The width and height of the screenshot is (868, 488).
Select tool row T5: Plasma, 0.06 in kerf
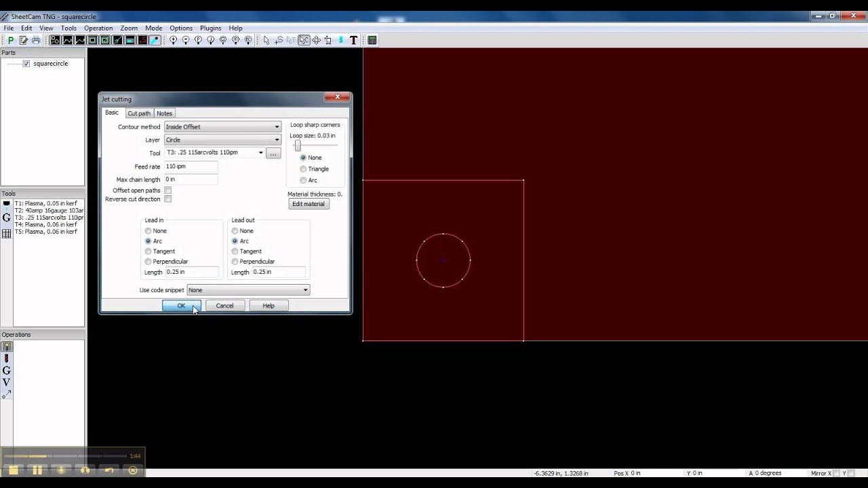click(x=45, y=232)
